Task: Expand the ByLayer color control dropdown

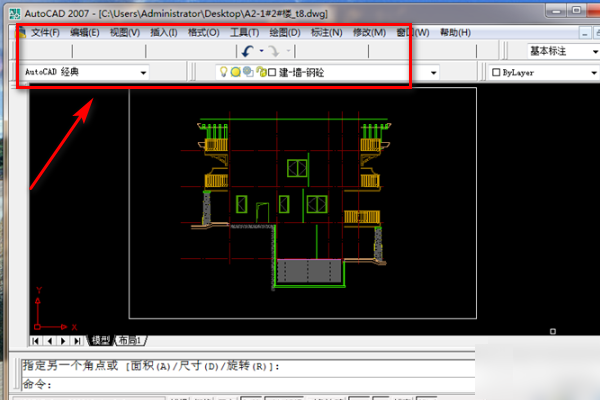Action: pyautogui.click(x=593, y=73)
